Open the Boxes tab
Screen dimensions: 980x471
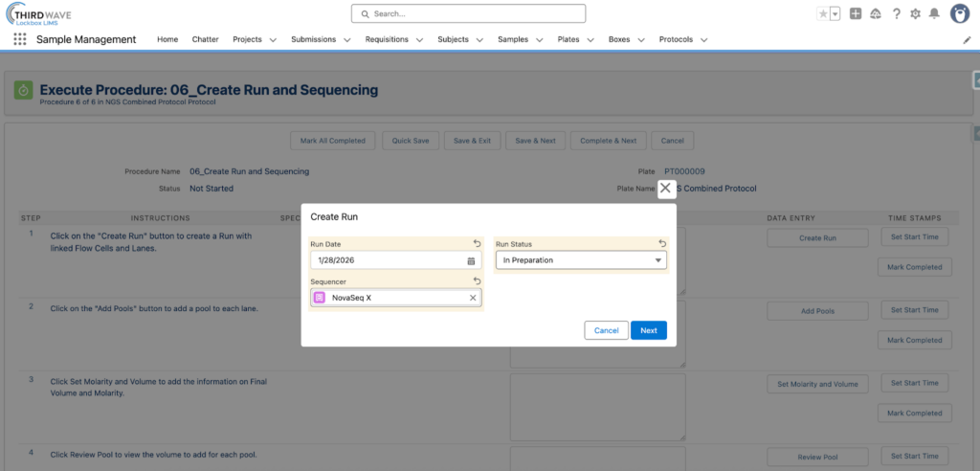coord(619,39)
